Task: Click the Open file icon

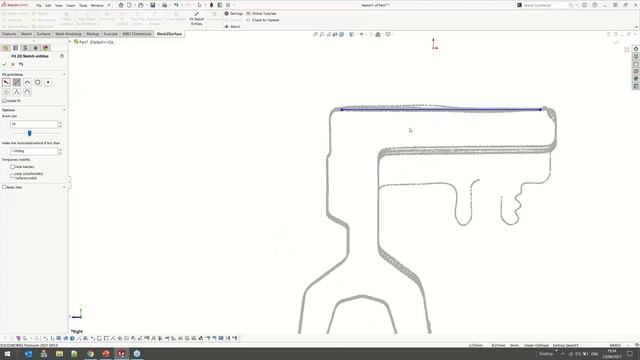Action: pyautogui.click(x=140, y=5)
